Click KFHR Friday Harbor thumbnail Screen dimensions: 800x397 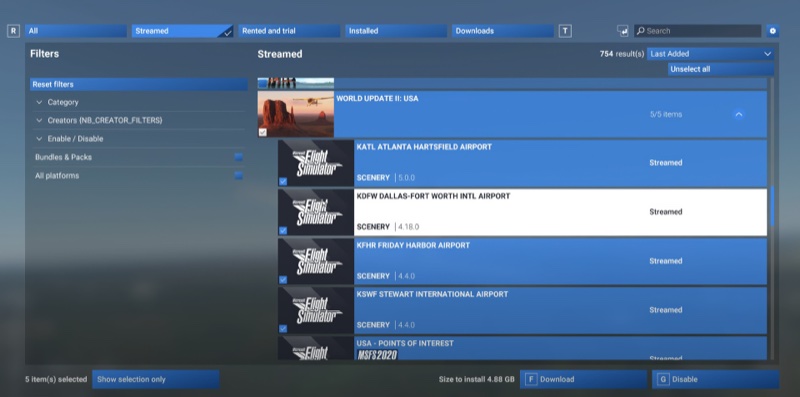click(x=316, y=261)
